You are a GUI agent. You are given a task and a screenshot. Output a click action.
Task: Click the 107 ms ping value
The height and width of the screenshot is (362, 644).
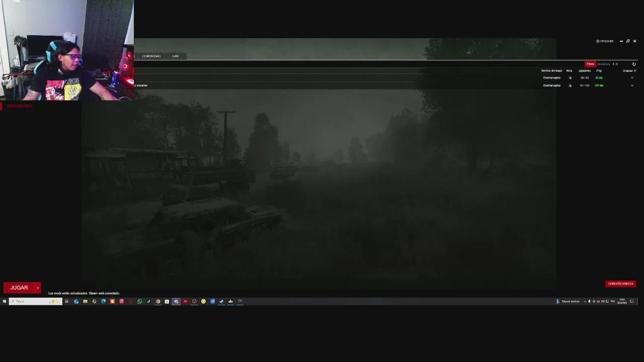pos(599,85)
